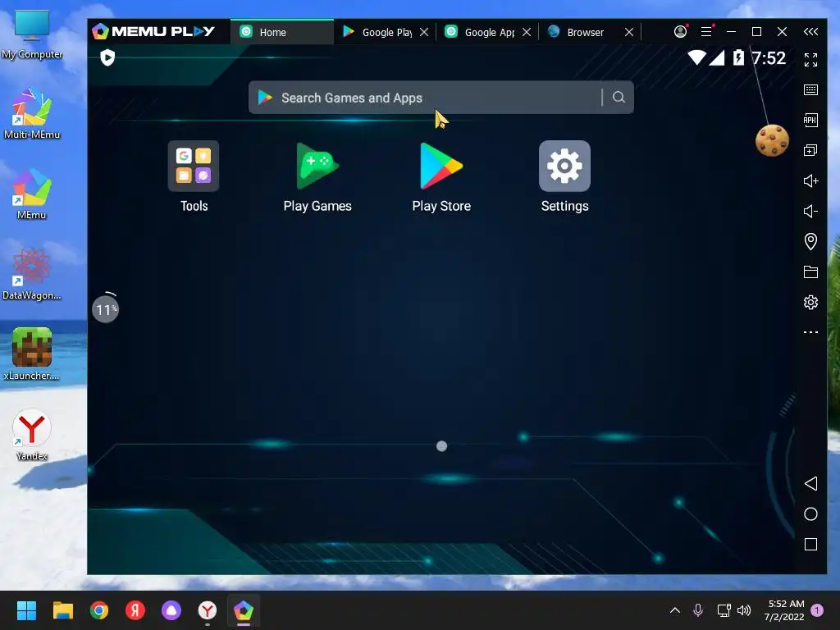The width and height of the screenshot is (840, 630).
Task: Decrease volume using sidebar speaker minus
Action: [810, 211]
